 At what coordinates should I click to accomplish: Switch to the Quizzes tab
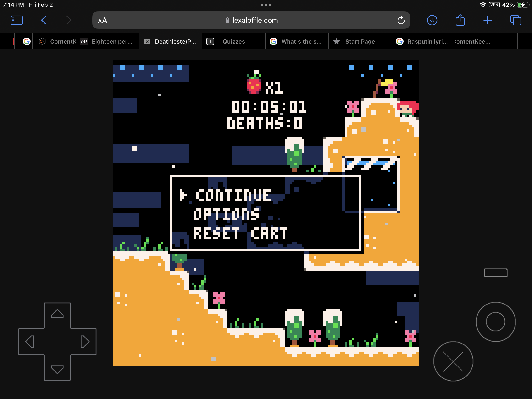click(234, 42)
